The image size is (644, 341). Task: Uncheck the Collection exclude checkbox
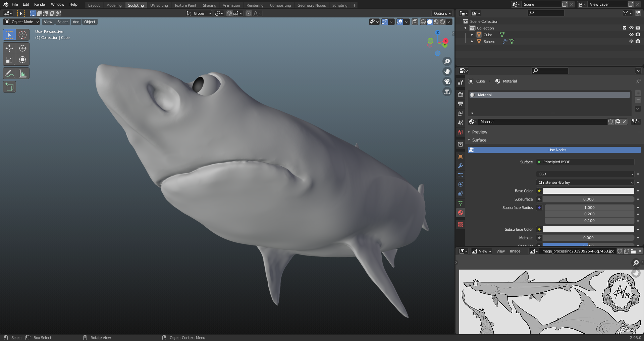pos(624,28)
